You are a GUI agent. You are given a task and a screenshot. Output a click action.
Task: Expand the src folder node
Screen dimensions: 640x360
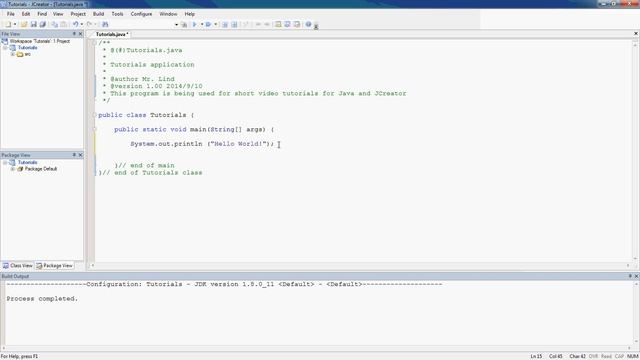[13, 54]
